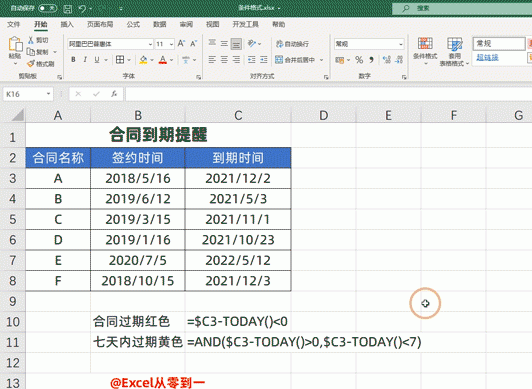Open the 文件 (File) tab
The image size is (532, 389).
(x=14, y=24)
